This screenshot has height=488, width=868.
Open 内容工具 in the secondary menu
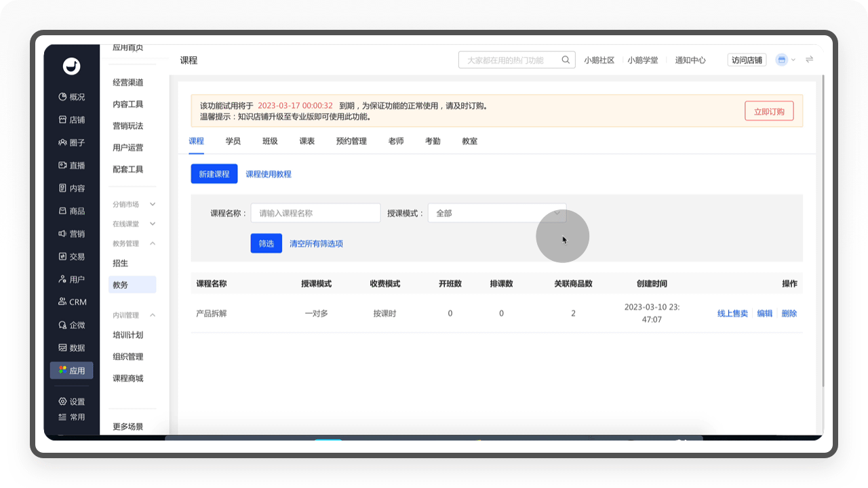128,104
